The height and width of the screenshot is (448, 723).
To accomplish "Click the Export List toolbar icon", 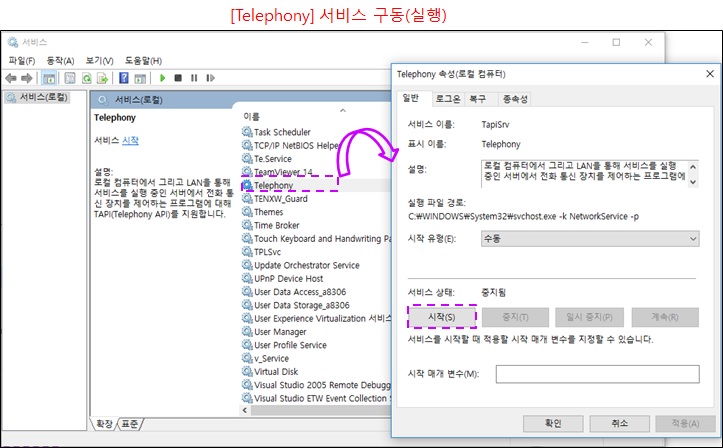I will click(x=103, y=78).
